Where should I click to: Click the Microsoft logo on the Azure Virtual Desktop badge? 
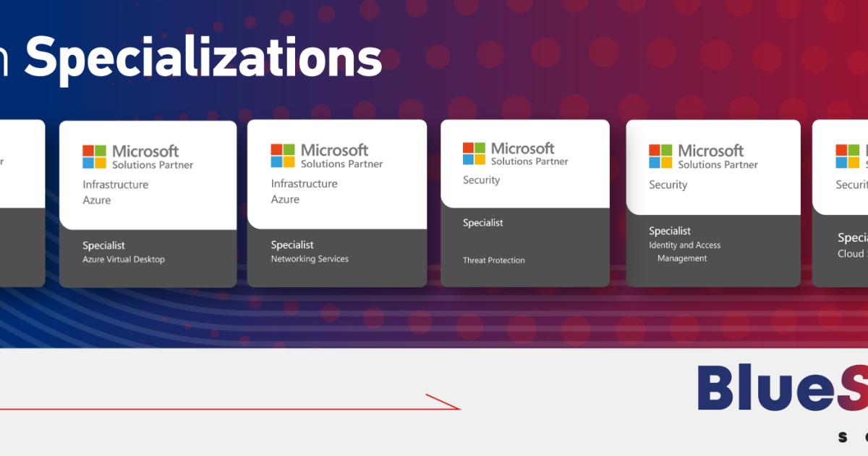point(94,156)
